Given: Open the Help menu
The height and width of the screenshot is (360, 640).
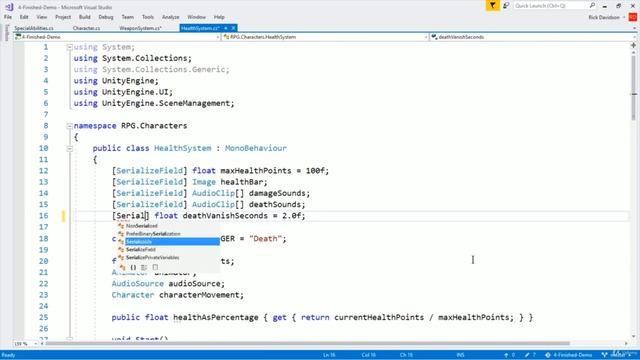Looking at the screenshot, I should [x=219, y=17].
